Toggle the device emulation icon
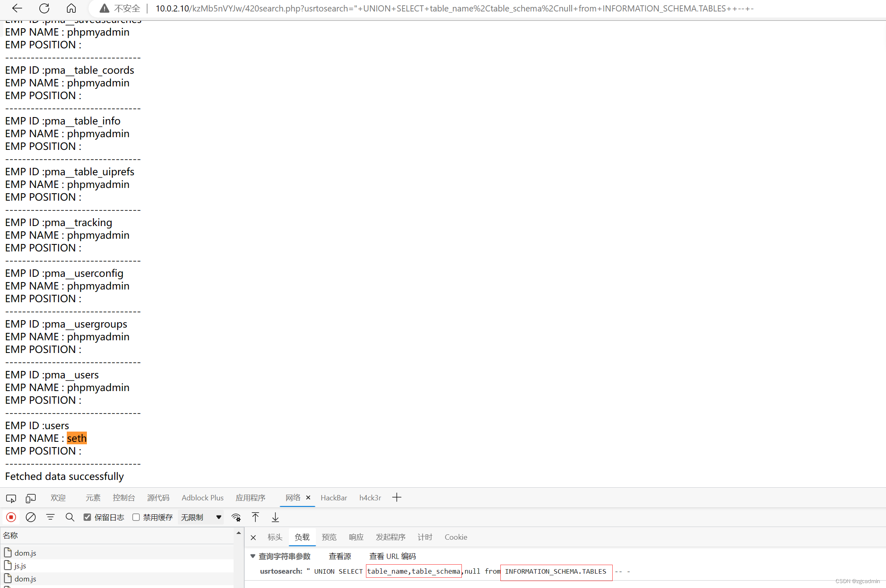This screenshot has width=886, height=588. tap(31, 498)
